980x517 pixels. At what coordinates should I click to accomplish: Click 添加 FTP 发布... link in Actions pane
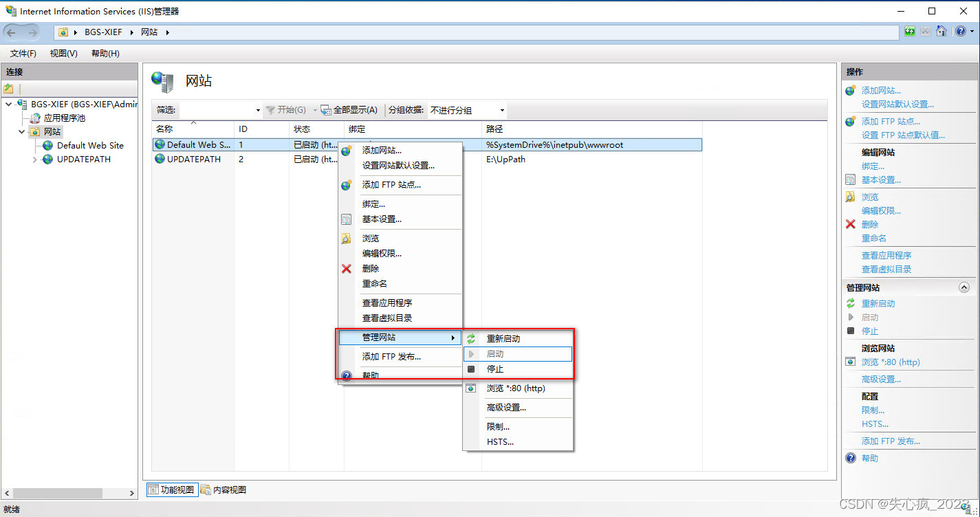coord(891,441)
